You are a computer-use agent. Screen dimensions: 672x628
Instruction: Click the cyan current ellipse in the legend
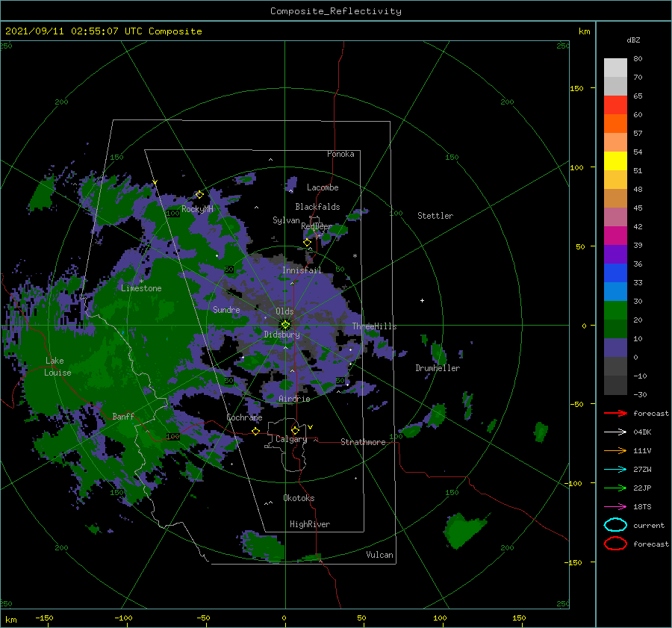tap(615, 525)
